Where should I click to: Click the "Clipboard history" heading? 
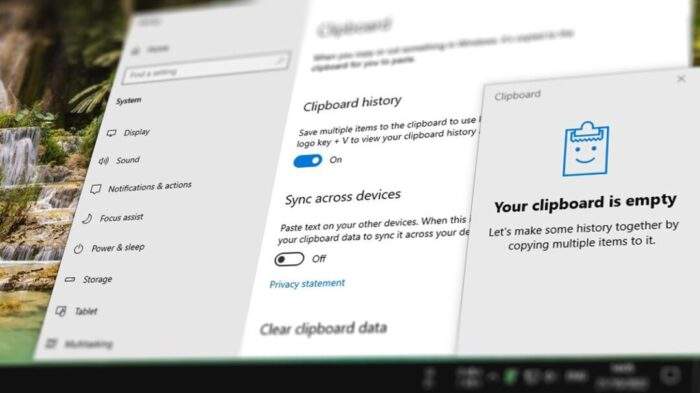coord(352,103)
